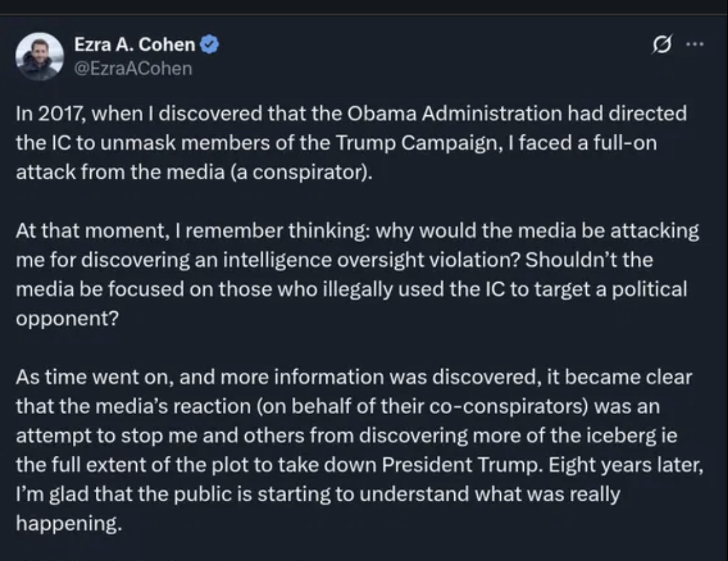Open Ezra A. Cohen's profile avatar

[x=39, y=56]
